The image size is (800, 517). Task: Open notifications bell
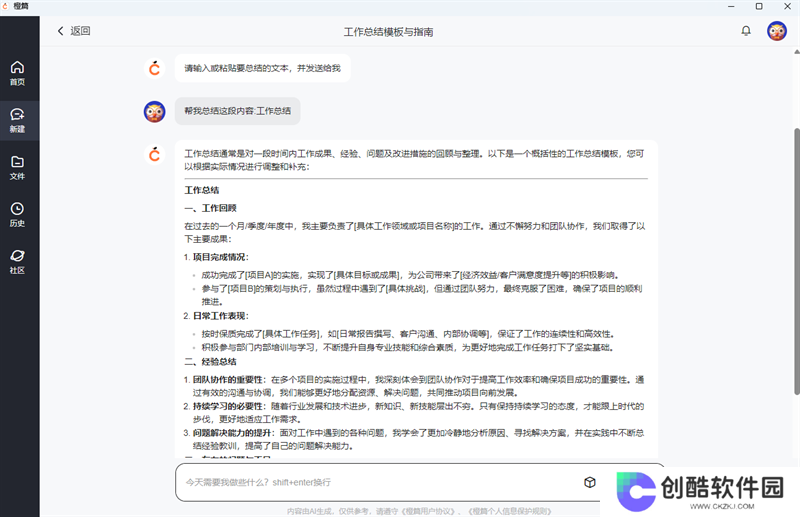pyautogui.click(x=746, y=31)
